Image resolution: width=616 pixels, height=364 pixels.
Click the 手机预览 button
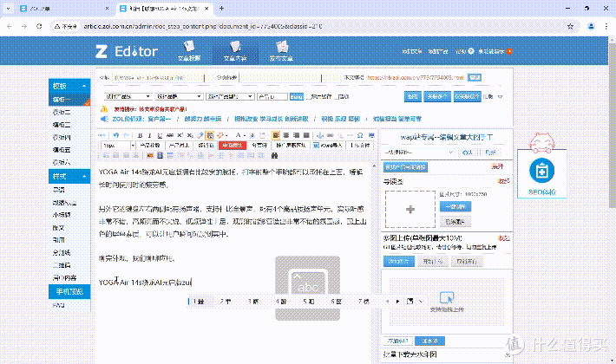click(69, 291)
